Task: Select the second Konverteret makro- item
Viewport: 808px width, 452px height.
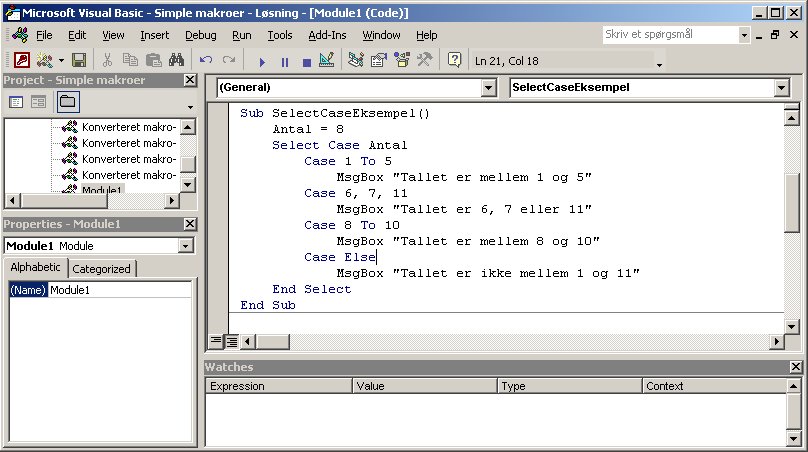Action: (x=129, y=143)
